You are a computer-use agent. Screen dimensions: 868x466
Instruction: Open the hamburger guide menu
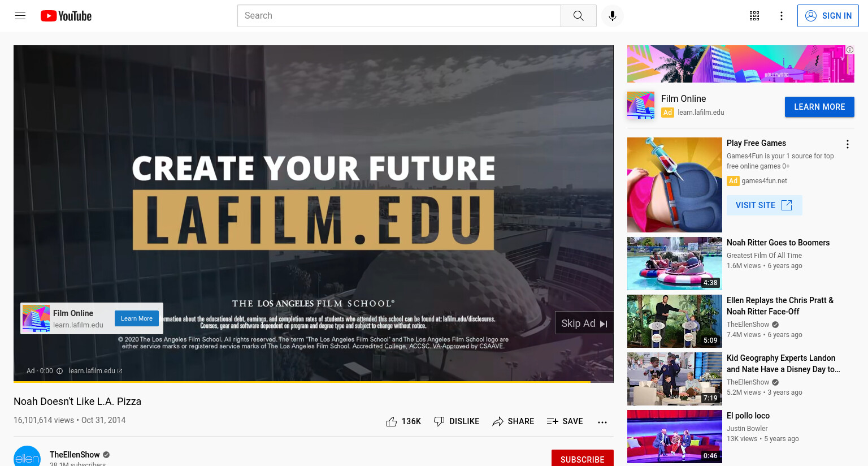coord(20,16)
